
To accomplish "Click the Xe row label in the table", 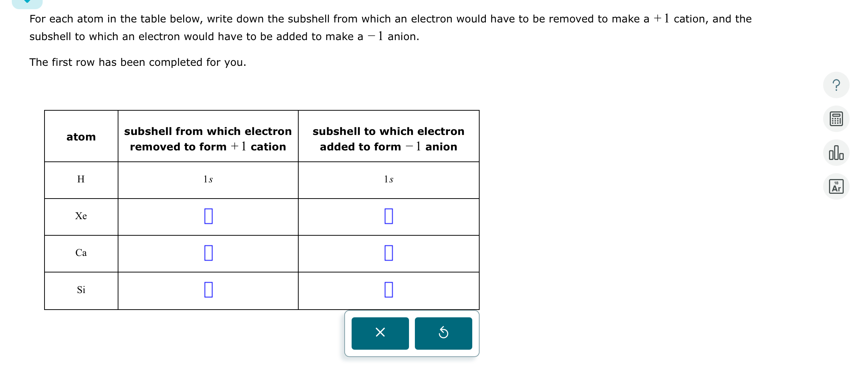I will (81, 217).
